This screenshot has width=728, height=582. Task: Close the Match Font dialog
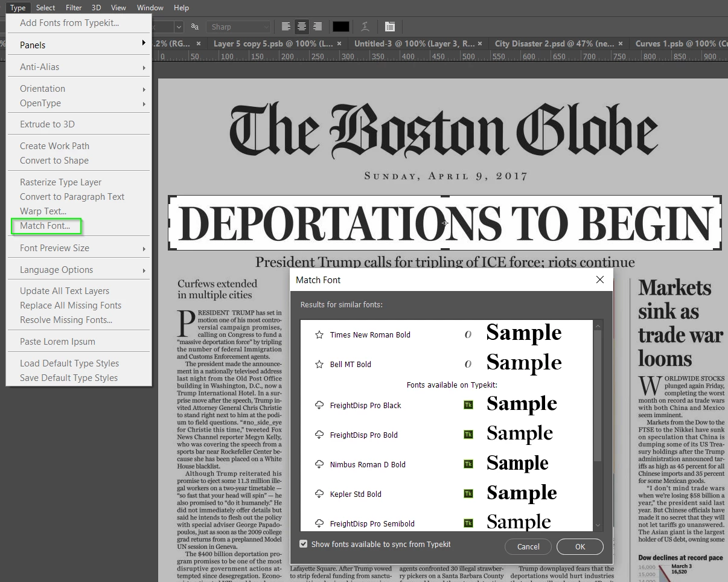600,280
